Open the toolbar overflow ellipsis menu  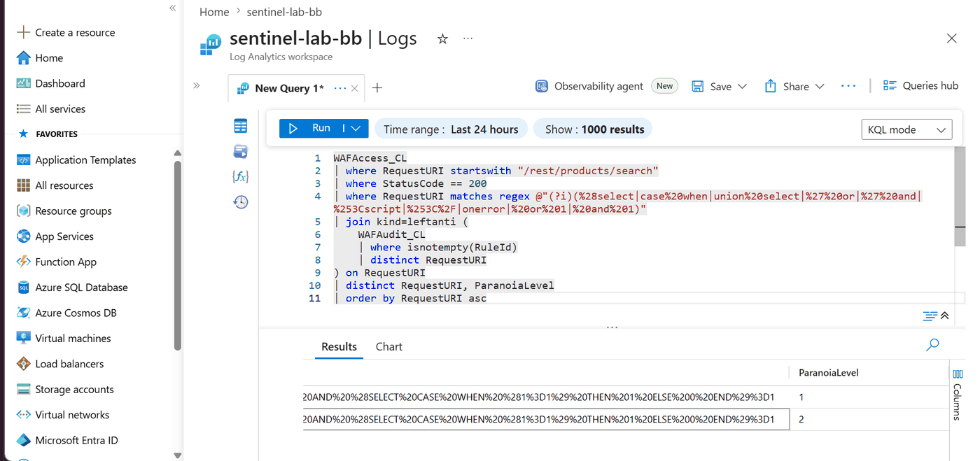(x=848, y=86)
